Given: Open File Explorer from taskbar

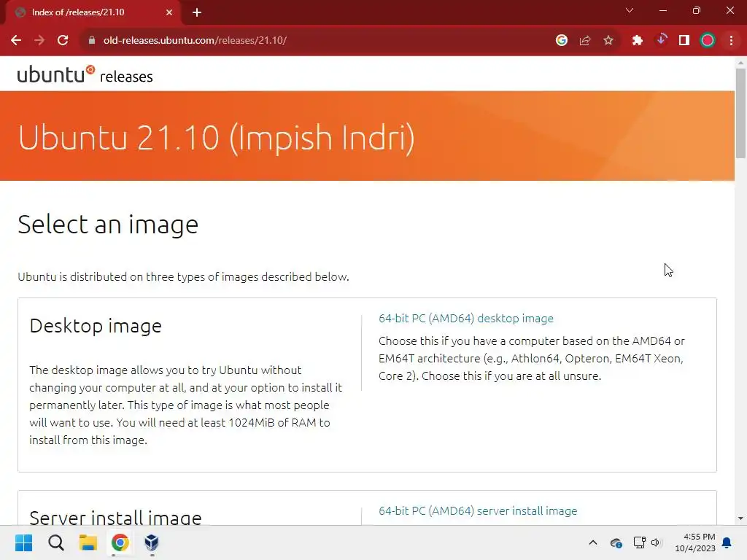Looking at the screenshot, I should click(88, 542).
